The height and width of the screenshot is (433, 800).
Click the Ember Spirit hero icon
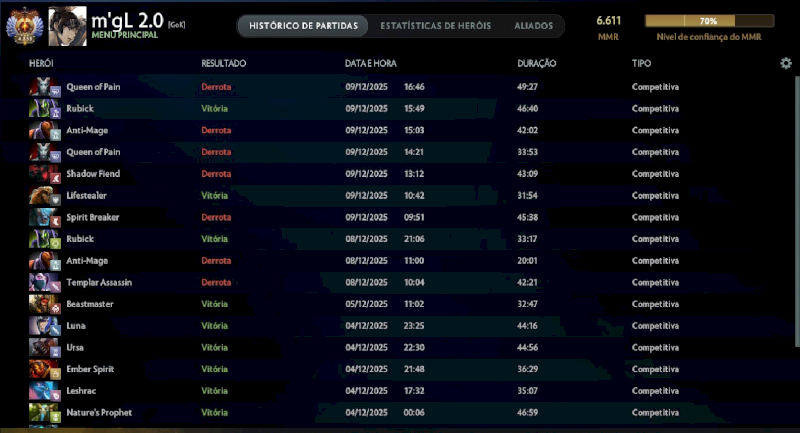coord(45,369)
